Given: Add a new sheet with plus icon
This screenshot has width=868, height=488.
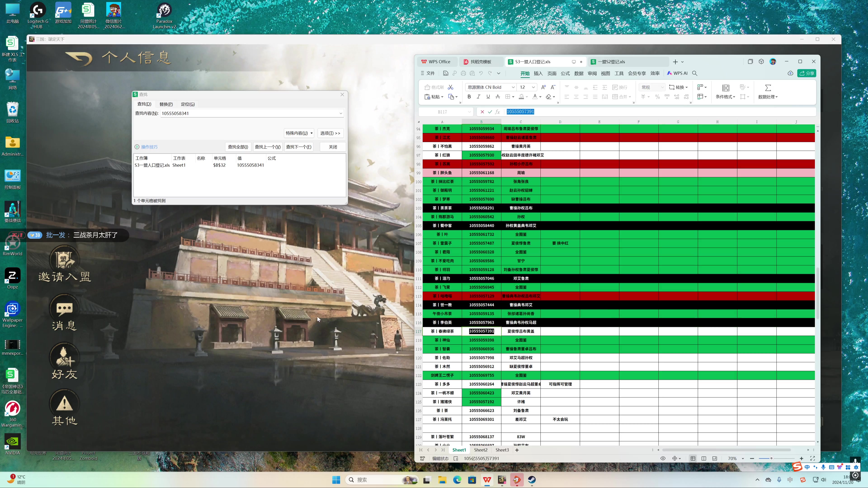Looking at the screenshot, I should (517, 450).
